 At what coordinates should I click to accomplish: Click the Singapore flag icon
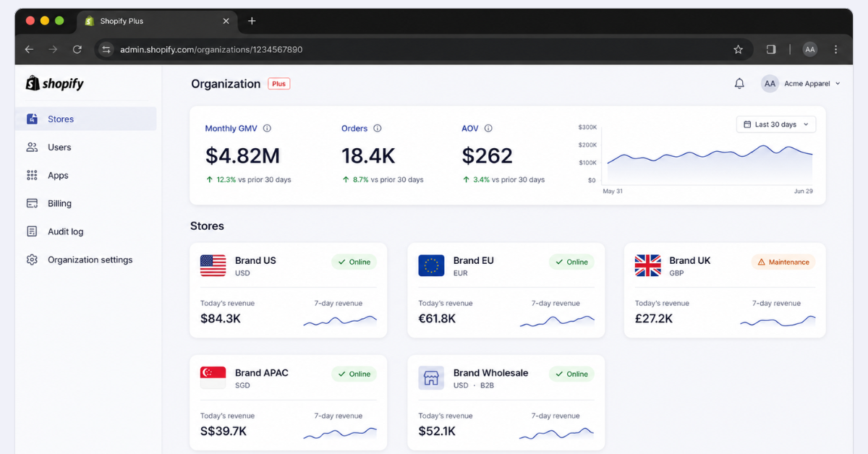[213, 377]
